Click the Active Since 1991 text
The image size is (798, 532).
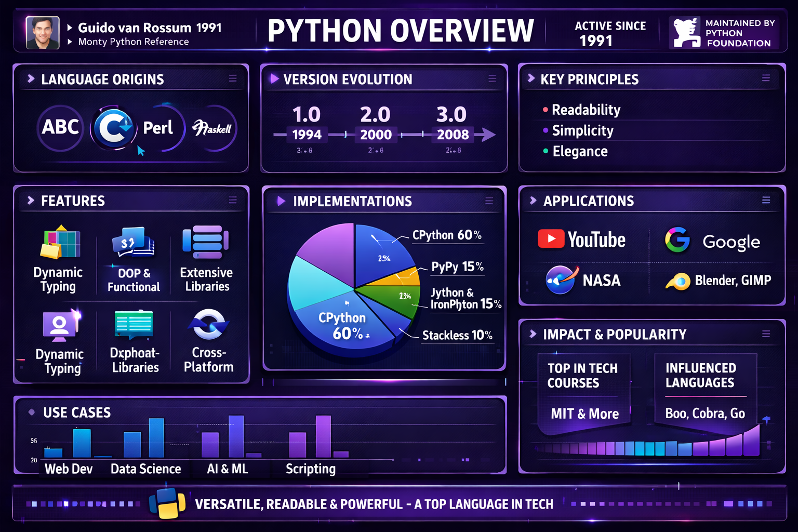coord(610,33)
